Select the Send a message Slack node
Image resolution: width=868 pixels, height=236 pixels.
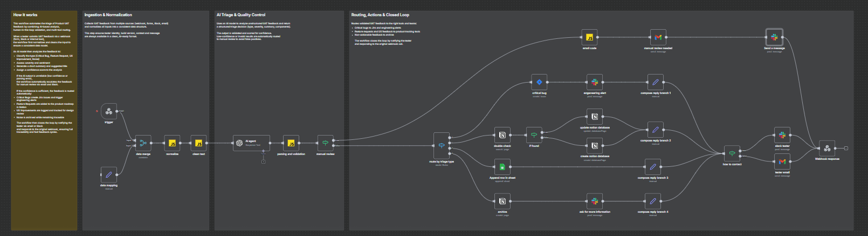774,37
